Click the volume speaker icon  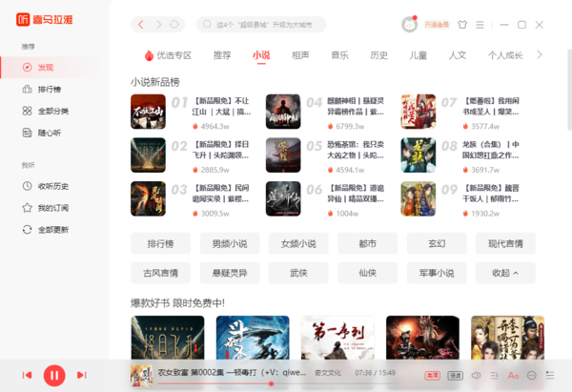(476, 376)
